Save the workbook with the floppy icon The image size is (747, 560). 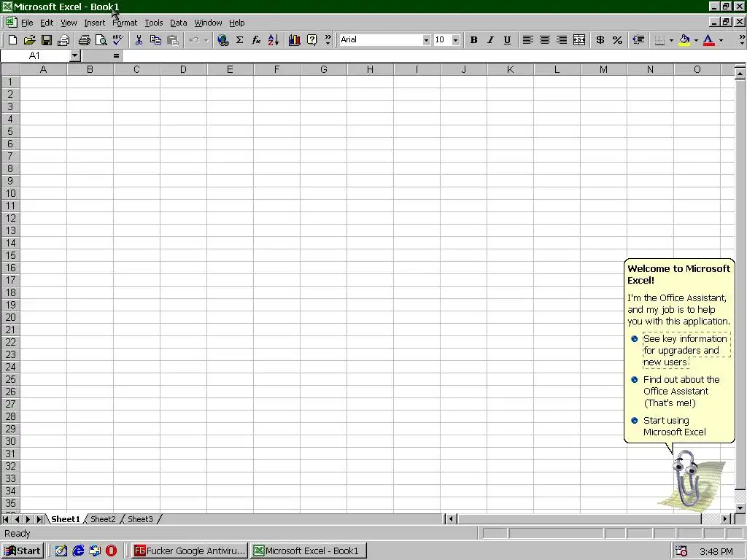(x=46, y=40)
